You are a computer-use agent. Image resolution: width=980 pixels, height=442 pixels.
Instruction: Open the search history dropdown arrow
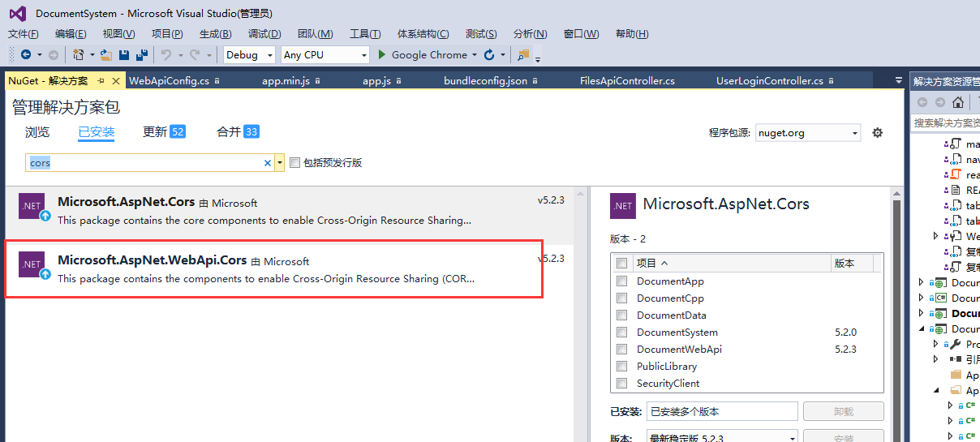point(280,163)
